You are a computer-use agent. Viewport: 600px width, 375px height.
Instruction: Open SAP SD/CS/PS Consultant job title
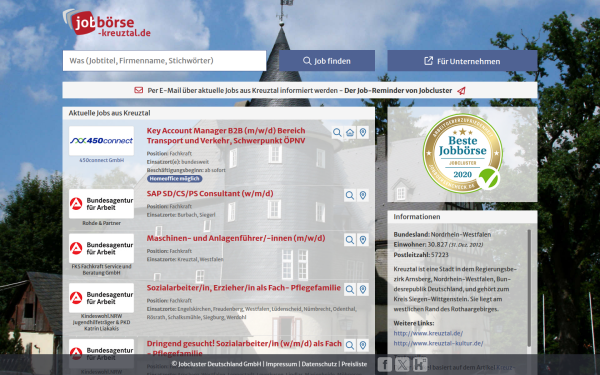click(x=210, y=194)
